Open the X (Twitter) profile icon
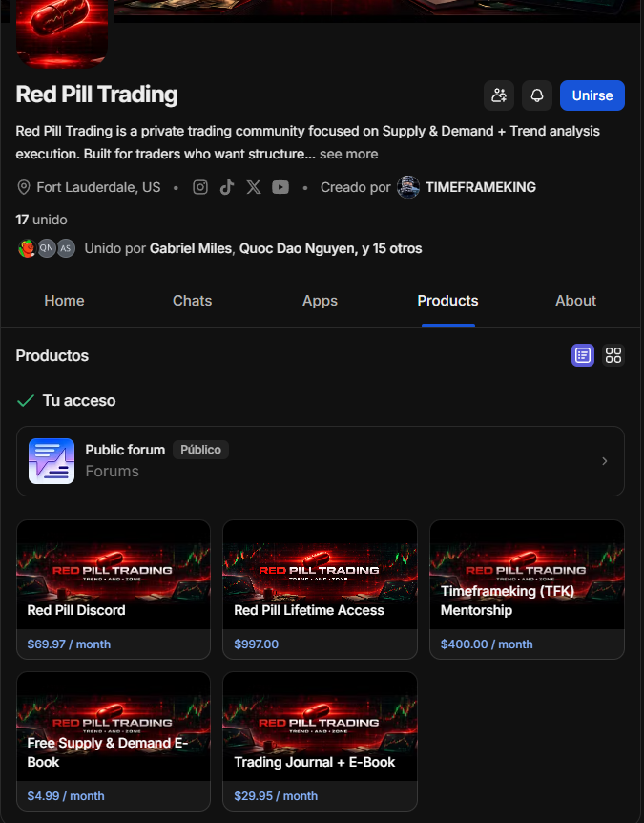Viewport: 644px width, 823px height. pyautogui.click(x=254, y=187)
